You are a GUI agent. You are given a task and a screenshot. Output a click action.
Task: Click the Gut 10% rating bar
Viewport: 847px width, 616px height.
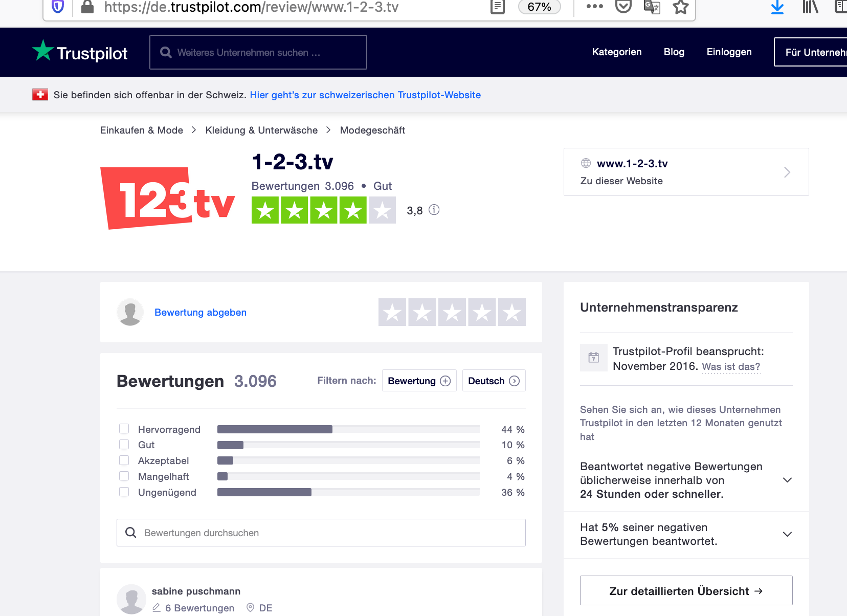(348, 445)
